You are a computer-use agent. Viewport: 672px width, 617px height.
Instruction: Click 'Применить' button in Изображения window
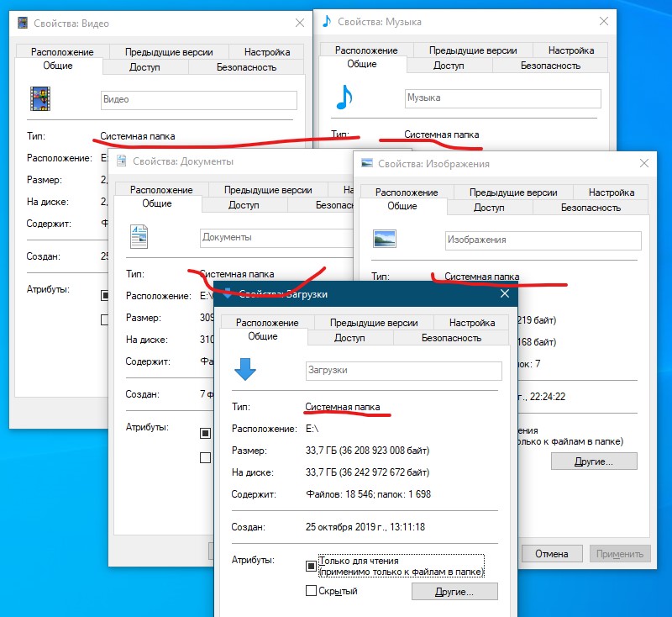[620, 554]
